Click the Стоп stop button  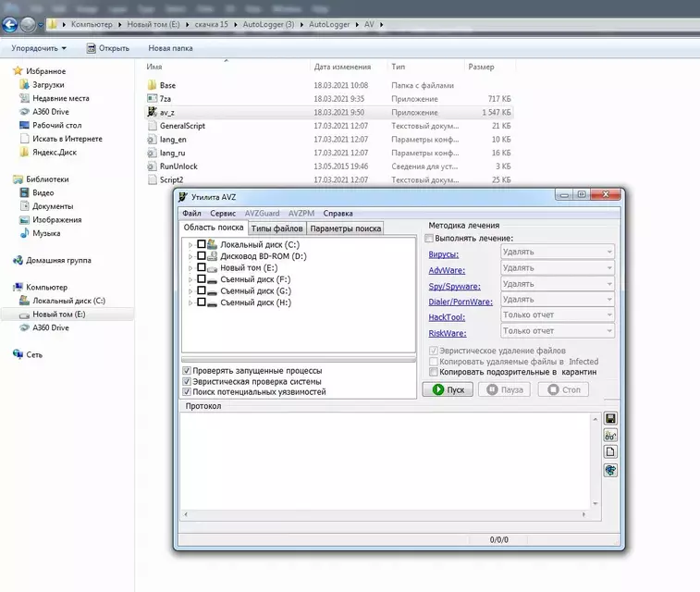[x=563, y=389]
